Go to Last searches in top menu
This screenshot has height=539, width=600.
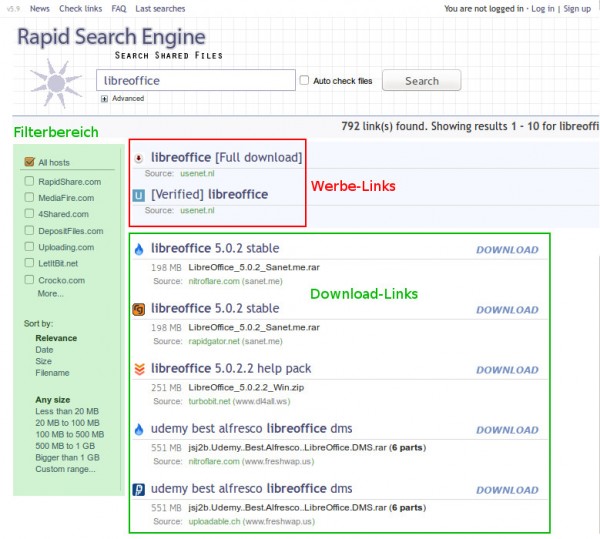click(159, 8)
